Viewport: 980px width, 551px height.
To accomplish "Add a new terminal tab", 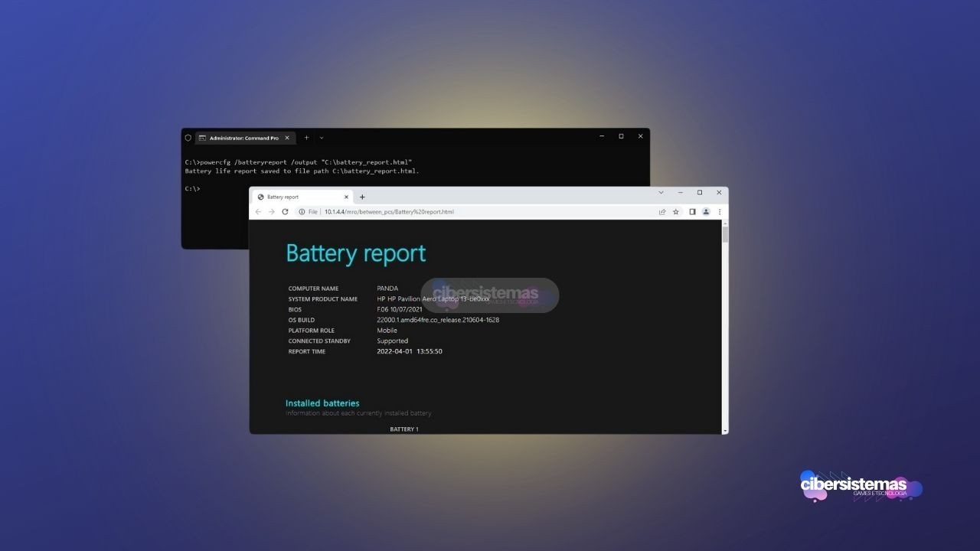I will (x=306, y=138).
